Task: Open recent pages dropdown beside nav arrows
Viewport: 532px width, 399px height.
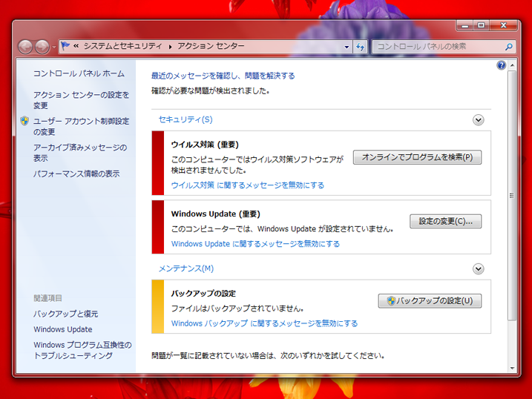Action: point(54,47)
